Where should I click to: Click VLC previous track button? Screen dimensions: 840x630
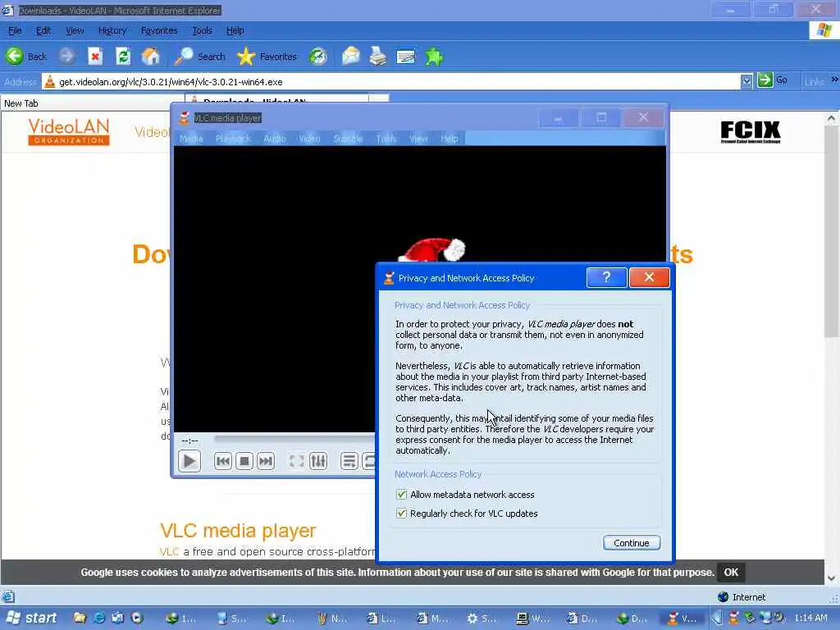click(223, 461)
